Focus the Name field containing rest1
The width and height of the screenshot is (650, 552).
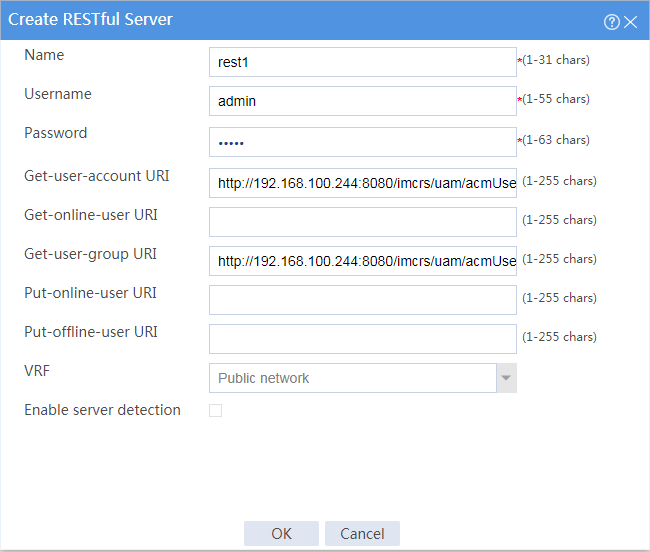363,62
